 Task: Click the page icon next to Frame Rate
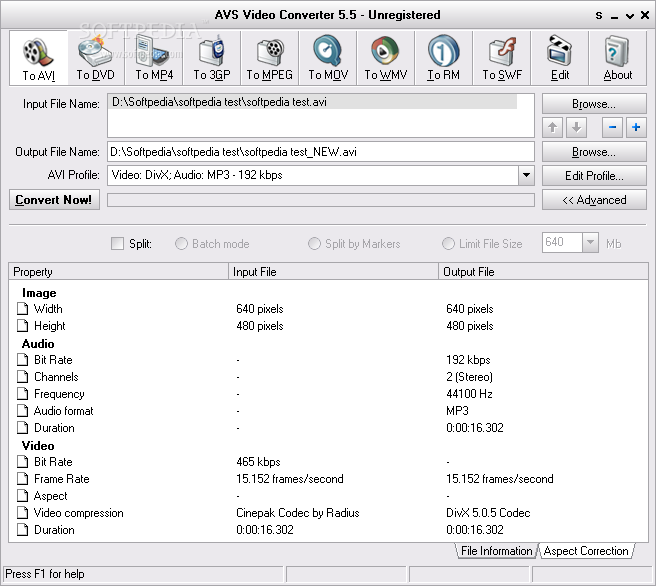point(23,479)
